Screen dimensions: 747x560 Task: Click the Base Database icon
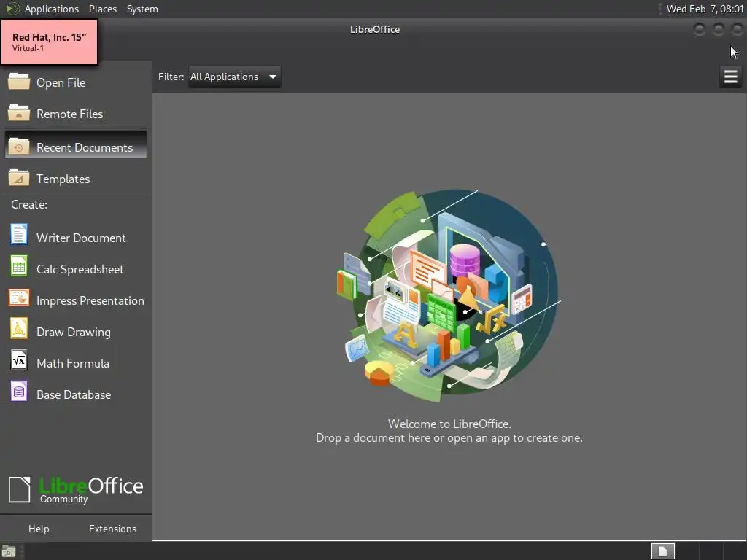point(18,392)
